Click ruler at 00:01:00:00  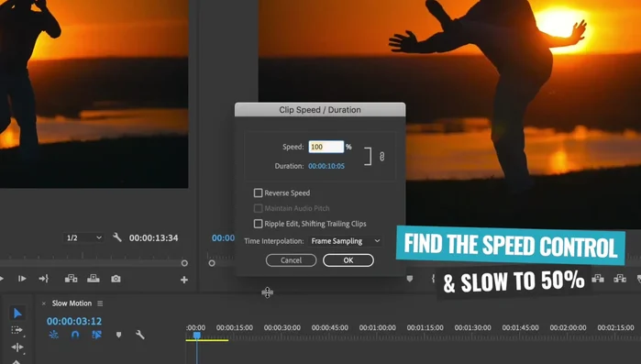(x=377, y=327)
